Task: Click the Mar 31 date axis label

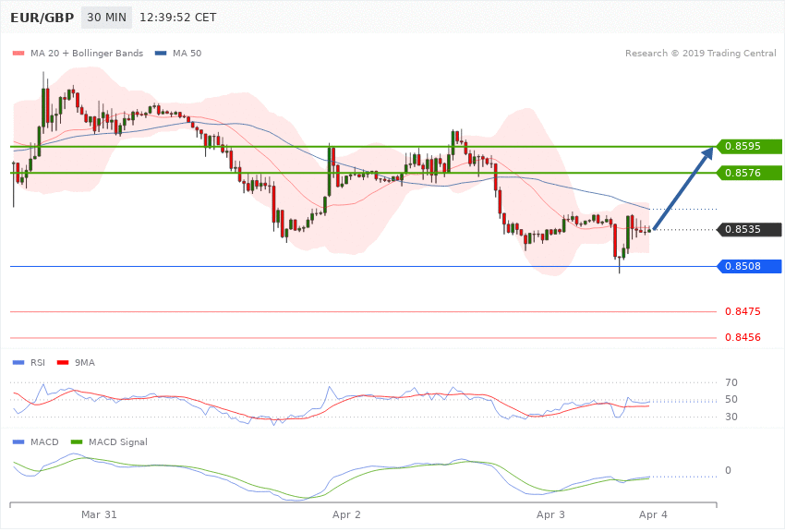Action: 99,514
